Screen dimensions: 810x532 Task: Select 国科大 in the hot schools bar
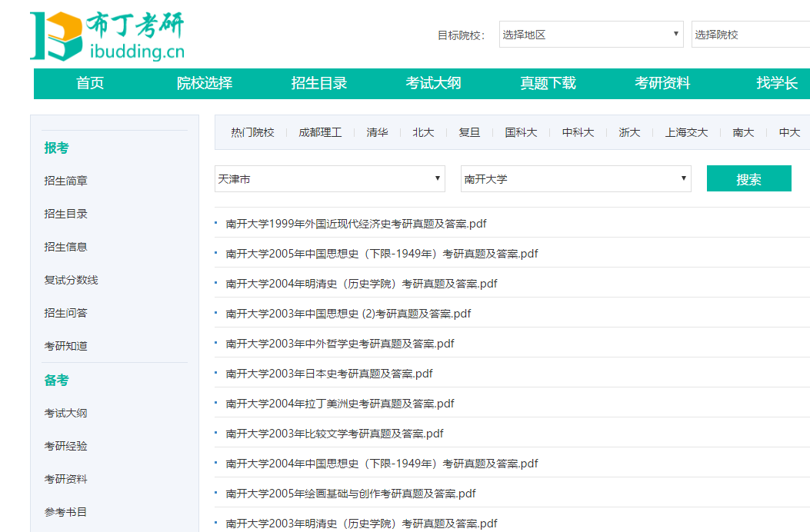(522, 133)
